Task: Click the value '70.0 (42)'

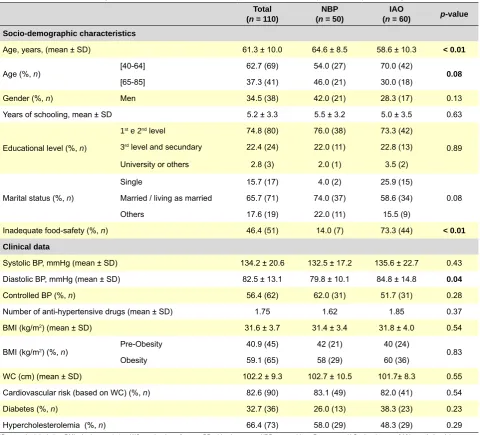Action: (x=396, y=66)
